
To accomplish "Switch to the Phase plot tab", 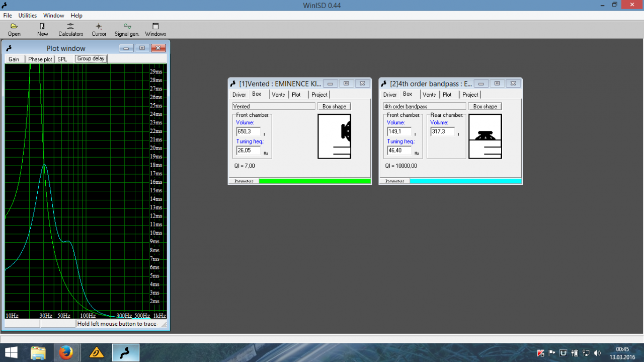I will [40, 59].
